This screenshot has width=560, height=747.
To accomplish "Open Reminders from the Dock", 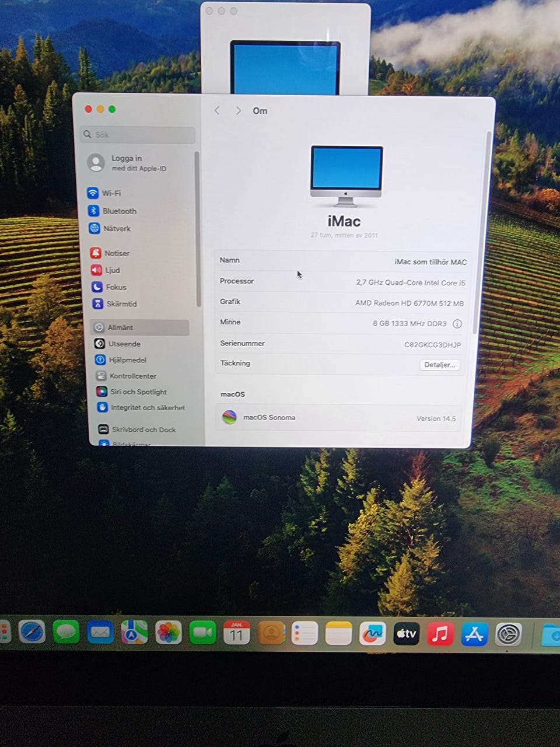I will coord(304,633).
